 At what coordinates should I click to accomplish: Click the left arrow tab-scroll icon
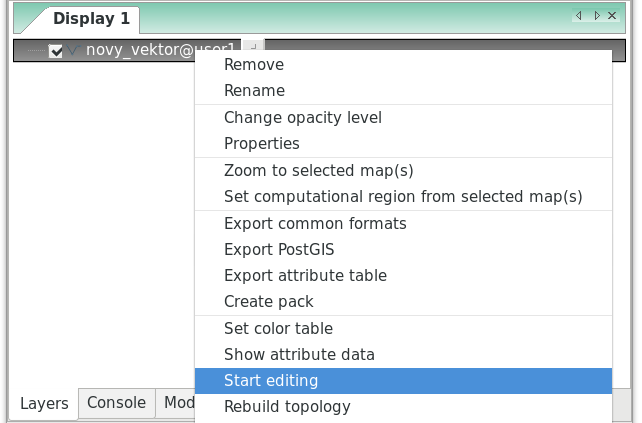579,16
